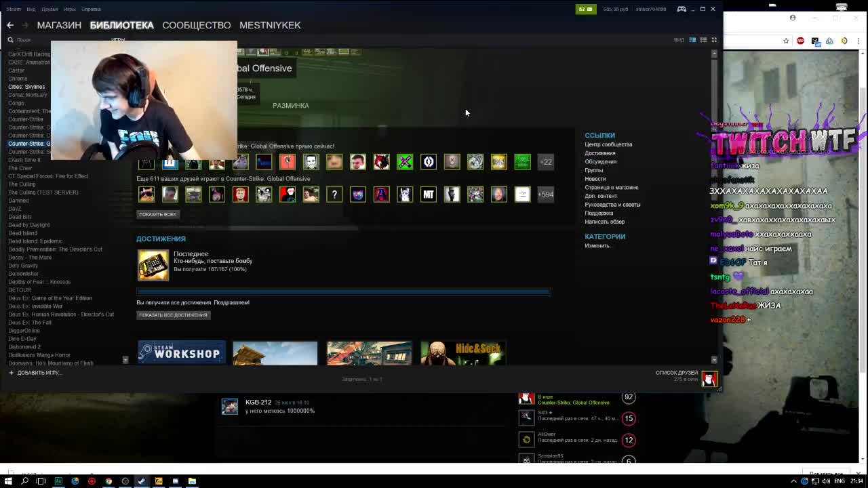Switch to grid view mode

pos(713,40)
